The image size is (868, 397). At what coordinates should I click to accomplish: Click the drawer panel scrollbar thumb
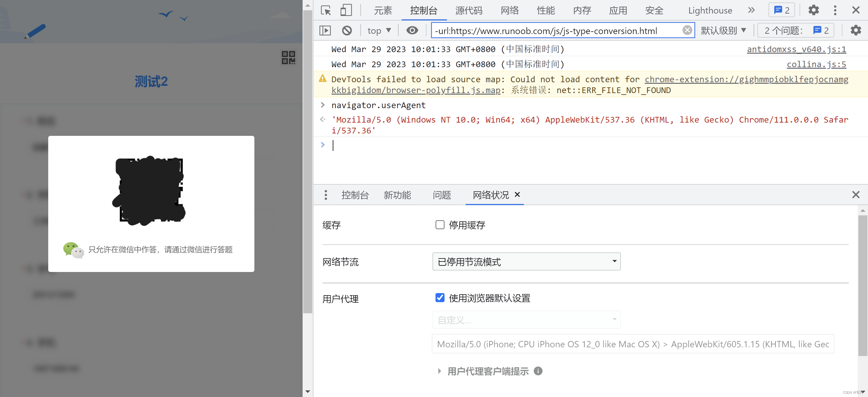click(x=862, y=285)
